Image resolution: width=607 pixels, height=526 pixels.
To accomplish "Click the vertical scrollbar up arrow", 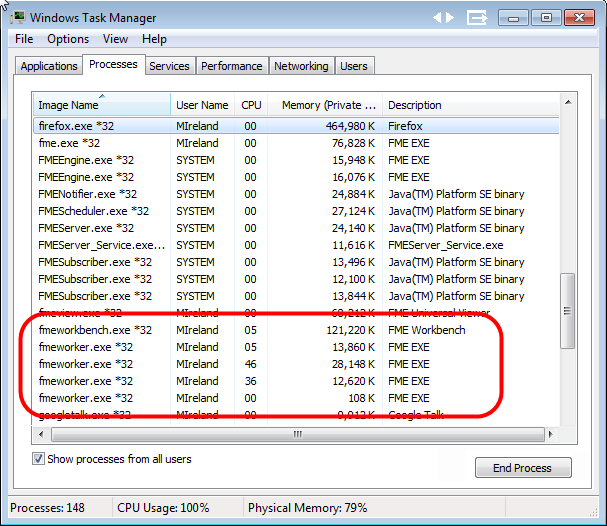I will coord(568,102).
